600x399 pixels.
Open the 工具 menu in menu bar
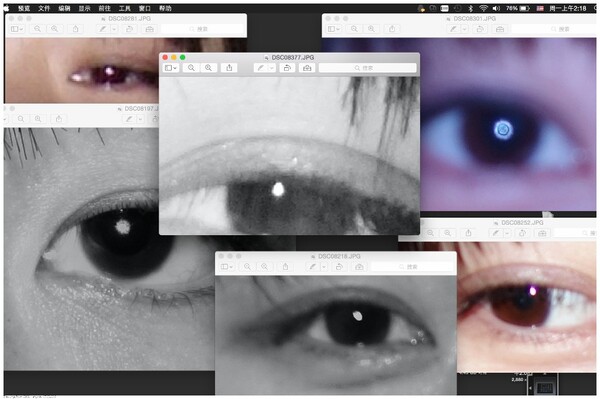click(124, 8)
